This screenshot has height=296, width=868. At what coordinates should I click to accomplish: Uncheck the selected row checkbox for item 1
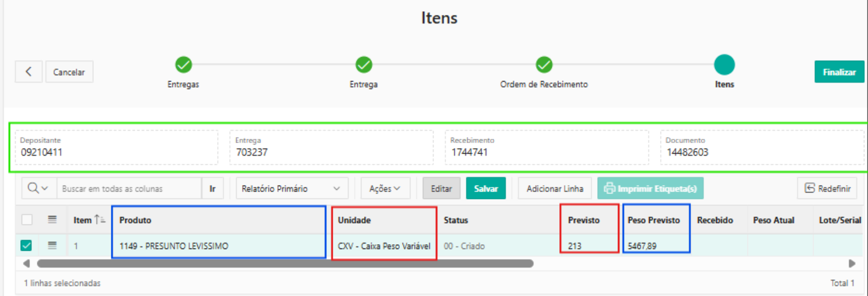(26, 245)
